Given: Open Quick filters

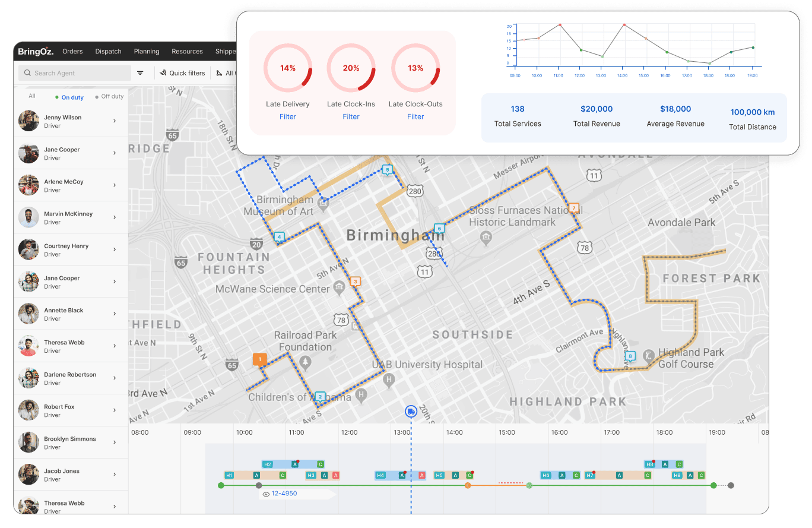Looking at the screenshot, I should (x=182, y=73).
